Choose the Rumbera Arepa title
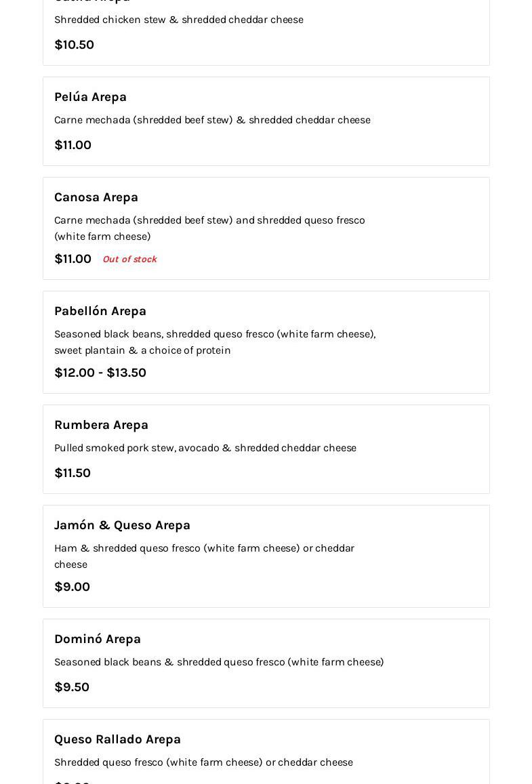The image size is (532, 784). [x=101, y=425]
